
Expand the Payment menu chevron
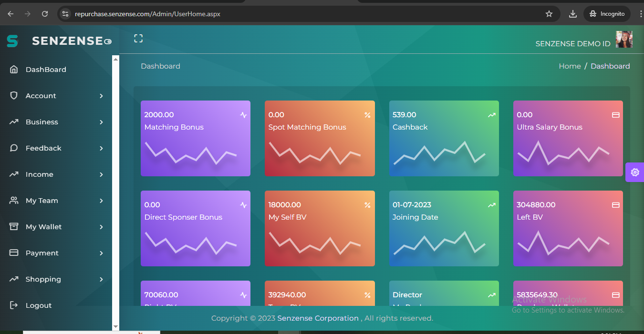101,253
